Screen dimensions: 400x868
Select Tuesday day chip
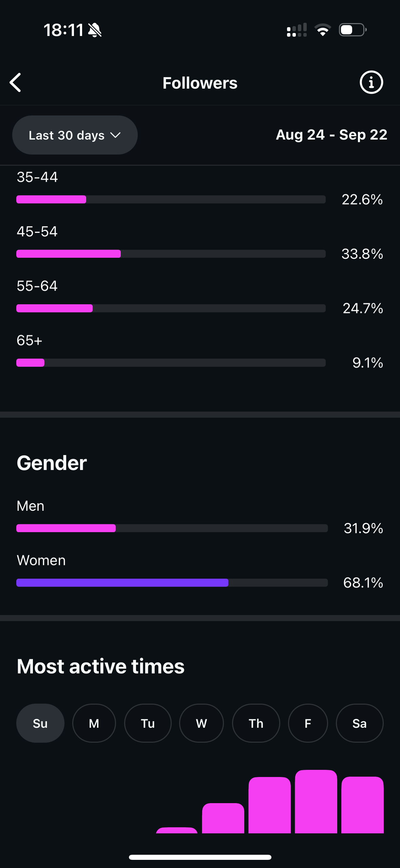(x=148, y=723)
